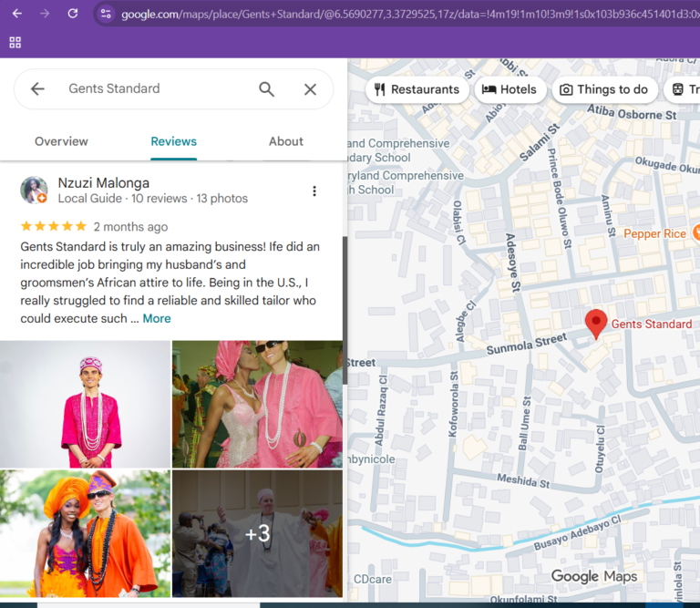Filter map by Hotels chip
700x608 pixels.
[x=510, y=89]
